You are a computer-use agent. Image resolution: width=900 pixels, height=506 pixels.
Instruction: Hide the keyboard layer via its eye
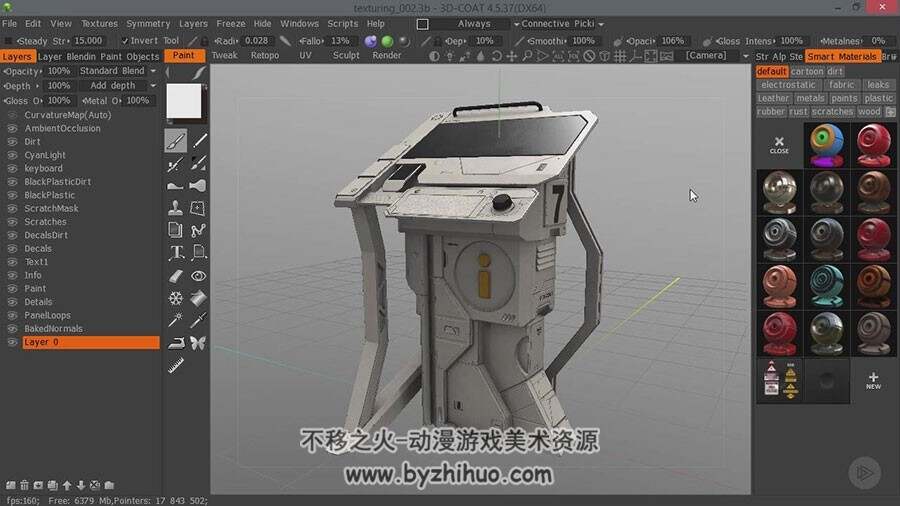click(11, 169)
